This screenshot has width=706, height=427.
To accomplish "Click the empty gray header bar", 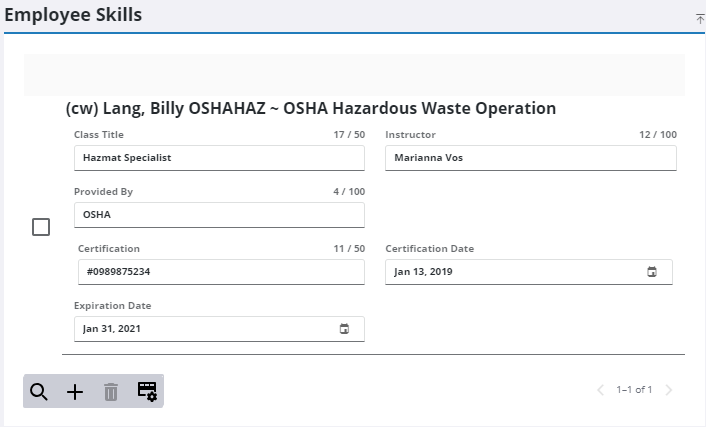I will coord(354,75).
